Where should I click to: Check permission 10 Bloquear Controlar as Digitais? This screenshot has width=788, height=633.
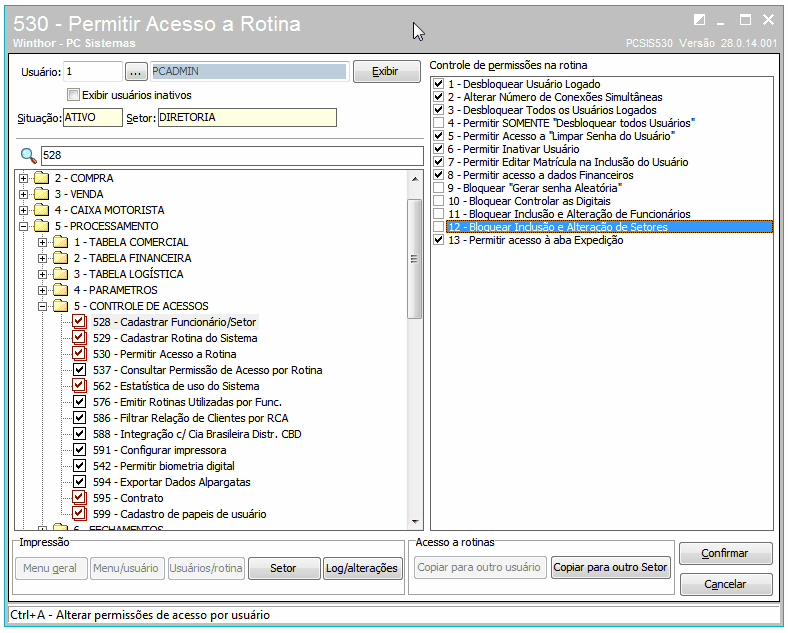point(439,201)
